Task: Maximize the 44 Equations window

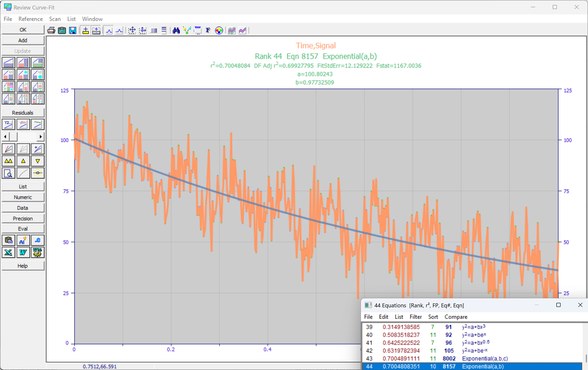Action: pos(558,305)
